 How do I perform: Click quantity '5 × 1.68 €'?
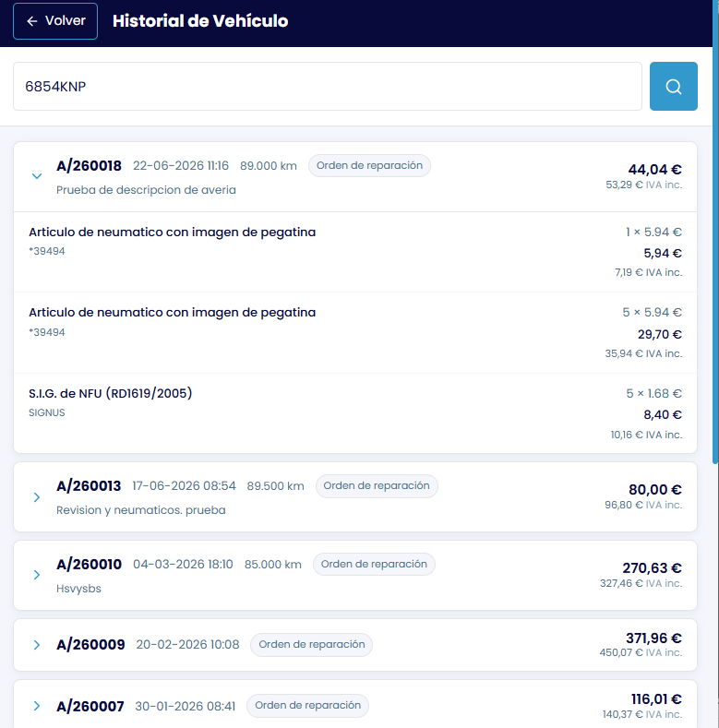coord(654,394)
